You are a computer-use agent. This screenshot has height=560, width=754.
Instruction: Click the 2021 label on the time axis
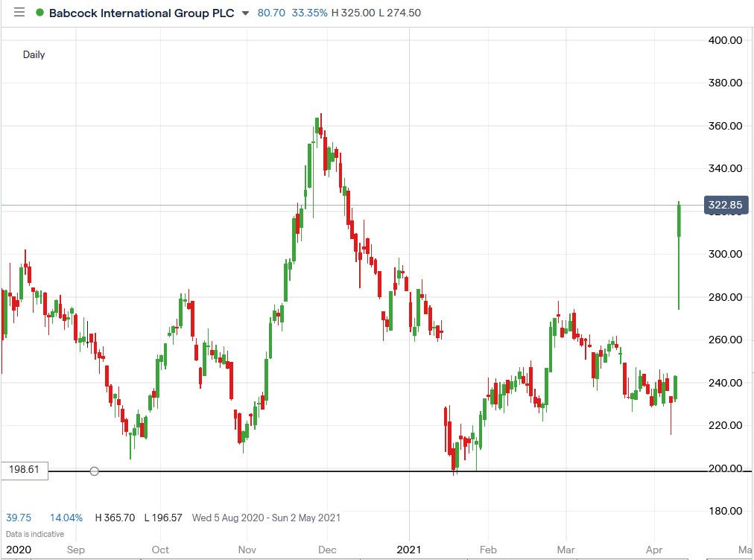click(x=408, y=550)
